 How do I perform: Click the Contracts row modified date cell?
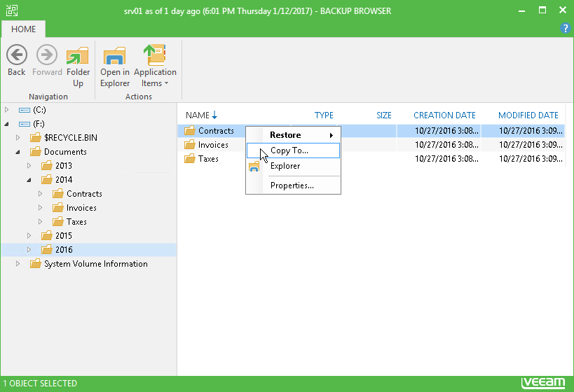pos(531,130)
